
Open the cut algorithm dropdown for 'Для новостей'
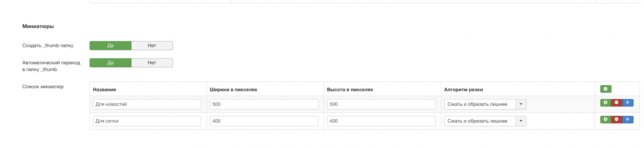pyautogui.click(x=485, y=104)
